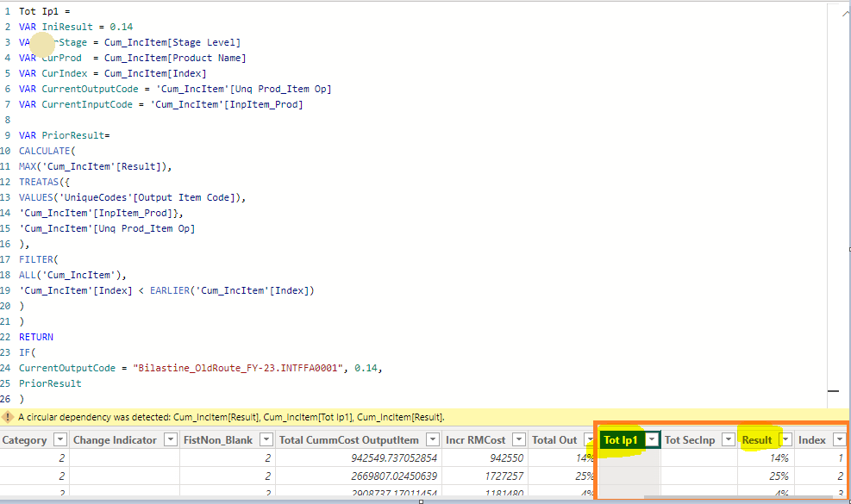Click the Result cell showing 14%

779,457
